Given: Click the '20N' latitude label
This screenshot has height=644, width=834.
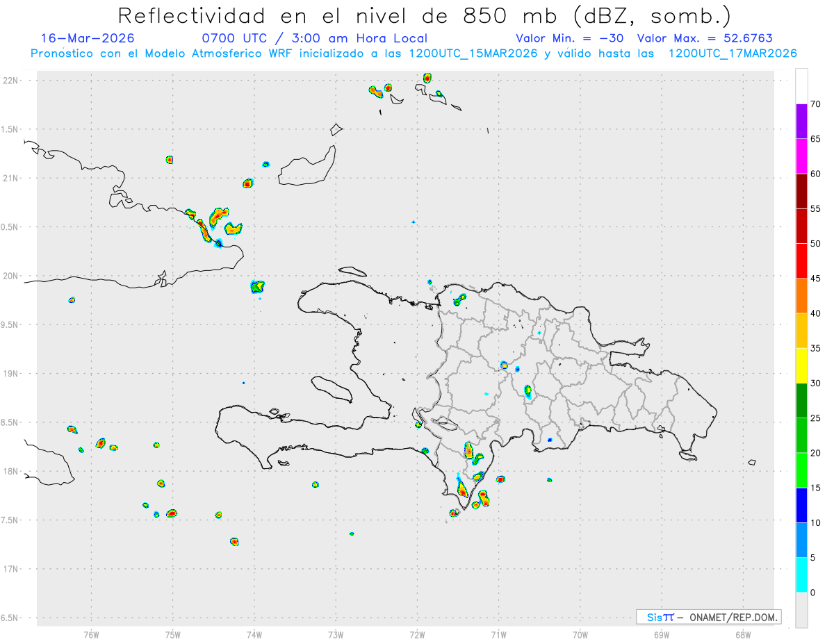Looking at the screenshot, I should (x=10, y=276).
